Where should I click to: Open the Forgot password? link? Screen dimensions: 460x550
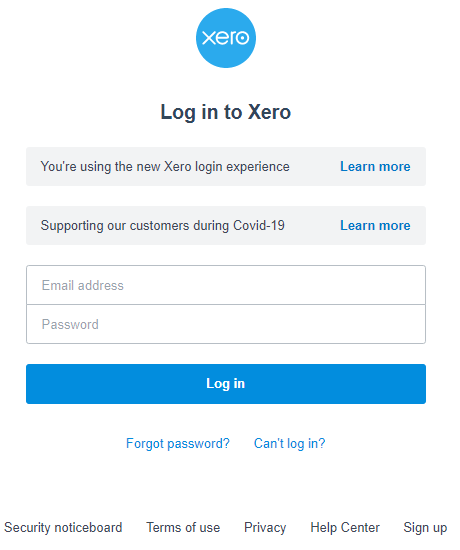point(178,444)
